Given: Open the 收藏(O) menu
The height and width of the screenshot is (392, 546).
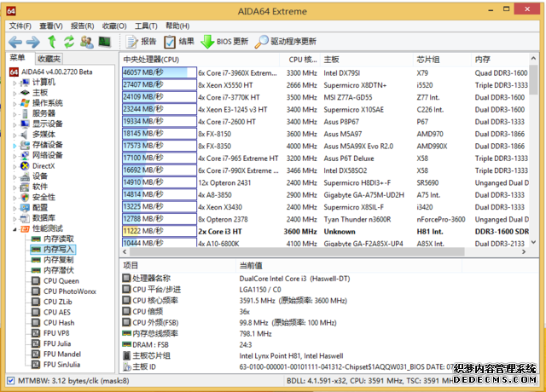Looking at the screenshot, I should 114,26.
